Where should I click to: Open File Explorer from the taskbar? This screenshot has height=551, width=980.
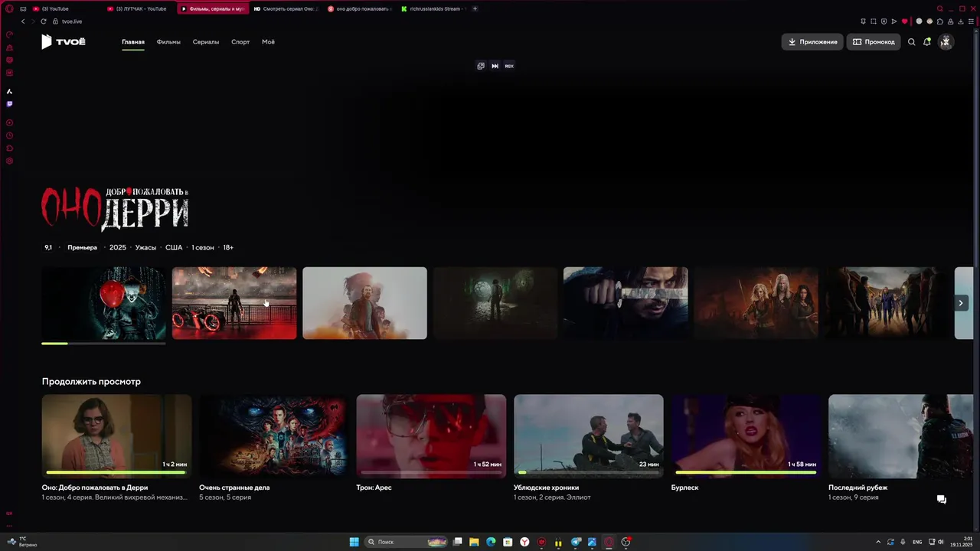pyautogui.click(x=474, y=542)
